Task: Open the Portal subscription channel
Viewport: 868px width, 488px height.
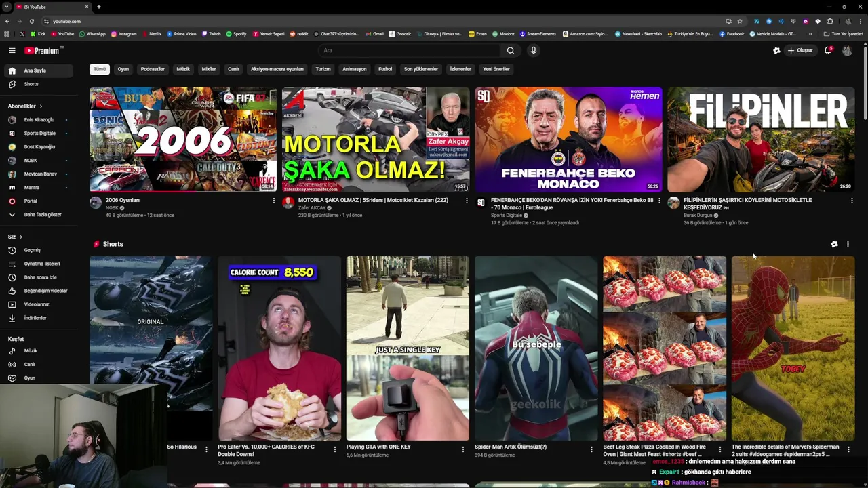Action: (x=37, y=201)
